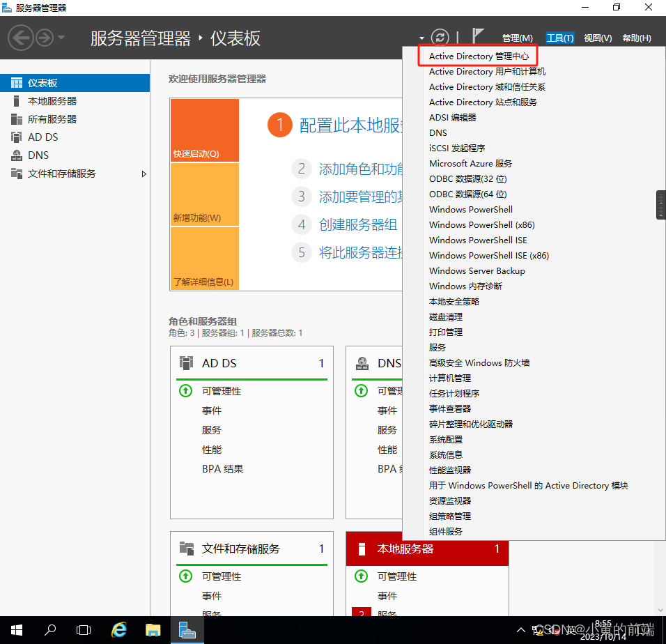This screenshot has height=644, width=666.
Task: Open iSCSI 发起程序
Action: 457,148
